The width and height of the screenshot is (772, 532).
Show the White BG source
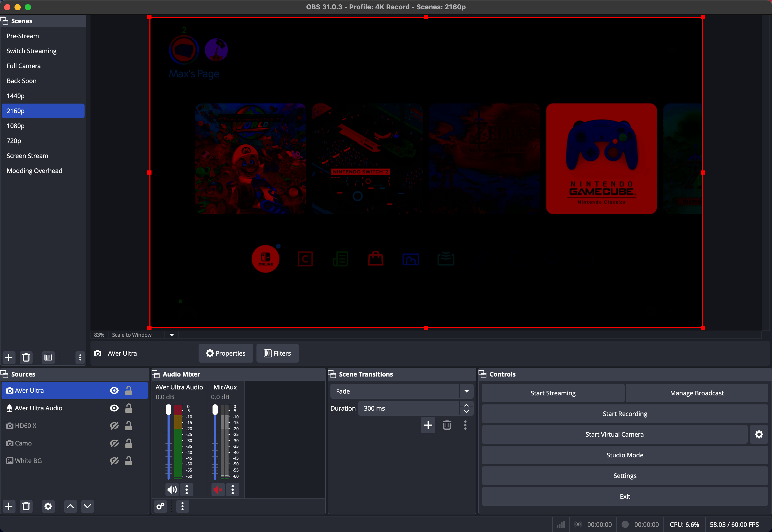pos(115,461)
